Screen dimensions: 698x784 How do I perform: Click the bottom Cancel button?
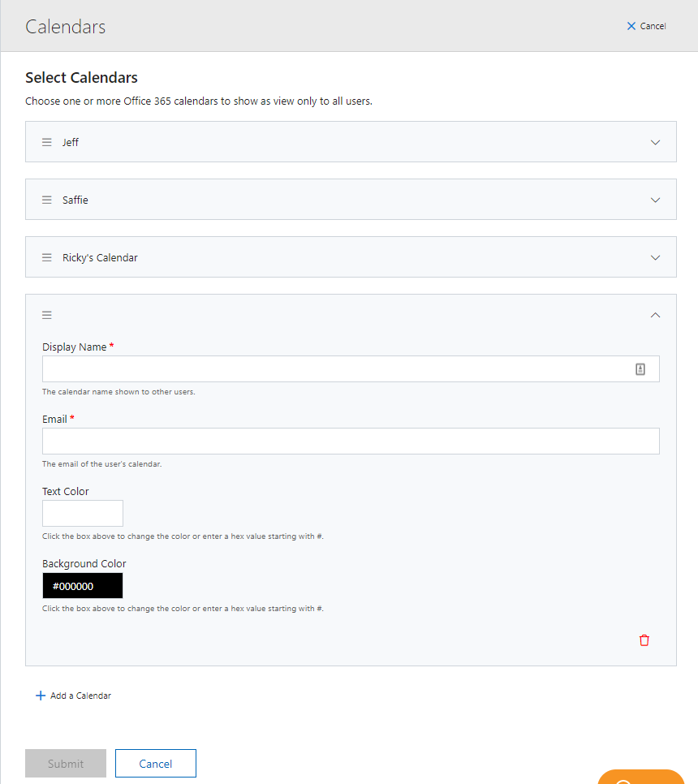(156, 764)
